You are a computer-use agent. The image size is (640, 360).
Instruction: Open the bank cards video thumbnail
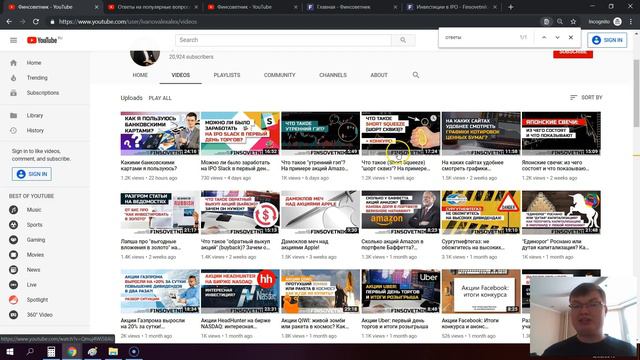pyautogui.click(x=160, y=133)
